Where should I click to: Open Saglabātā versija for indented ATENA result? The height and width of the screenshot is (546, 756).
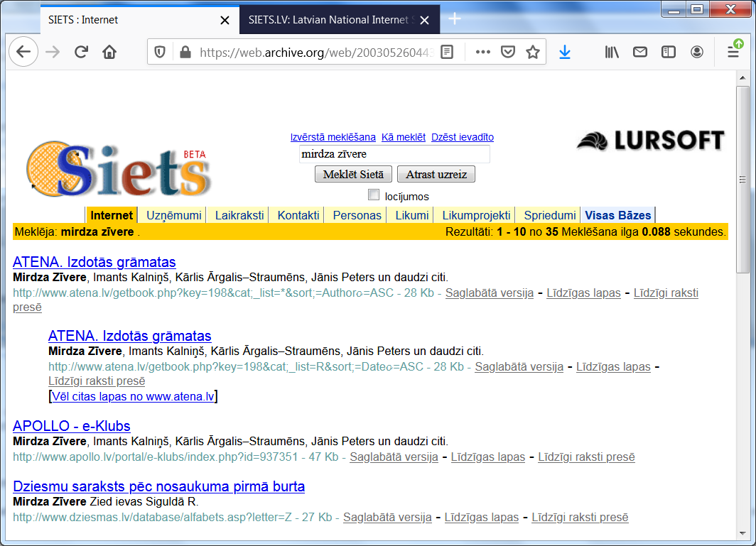[519, 367]
